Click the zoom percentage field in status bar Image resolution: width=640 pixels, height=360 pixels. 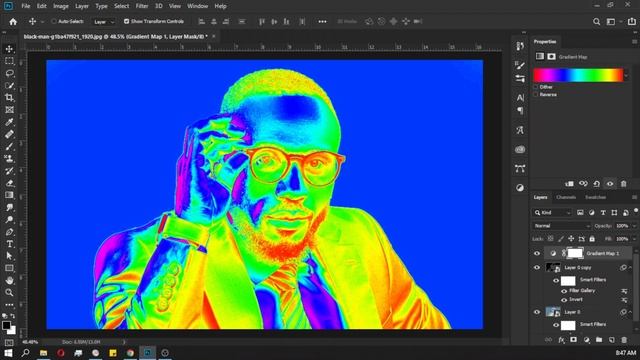[x=31, y=342]
